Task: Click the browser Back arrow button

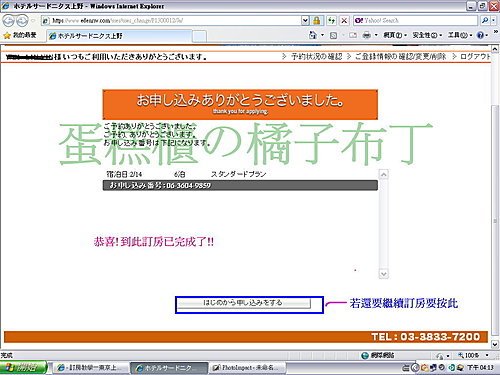Action: (8, 21)
